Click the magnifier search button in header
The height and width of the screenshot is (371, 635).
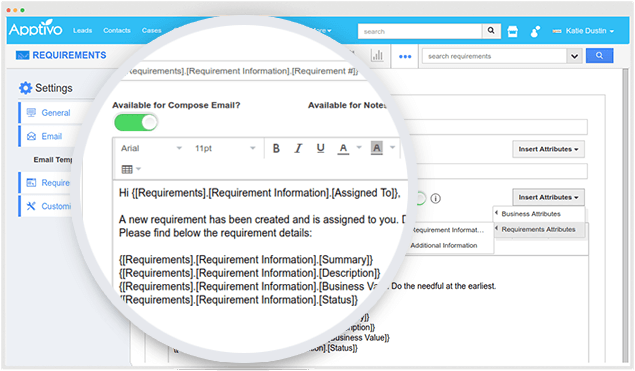[491, 31]
